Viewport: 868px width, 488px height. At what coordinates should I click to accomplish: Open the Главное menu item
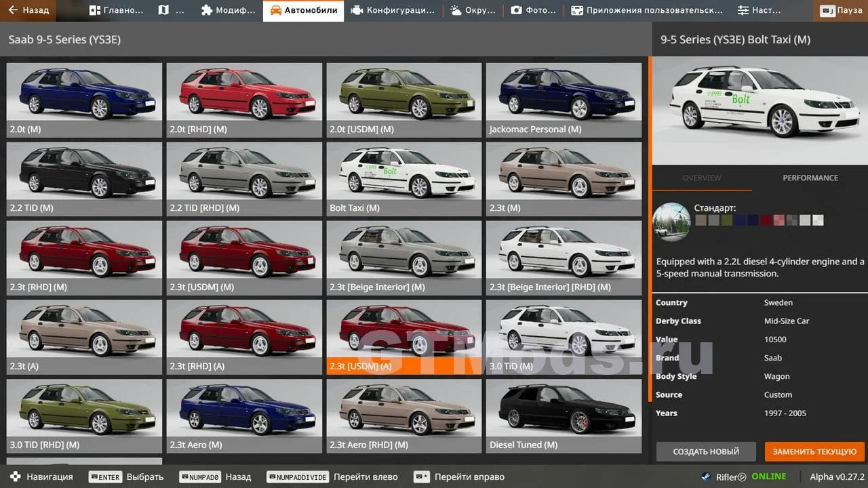117,11
